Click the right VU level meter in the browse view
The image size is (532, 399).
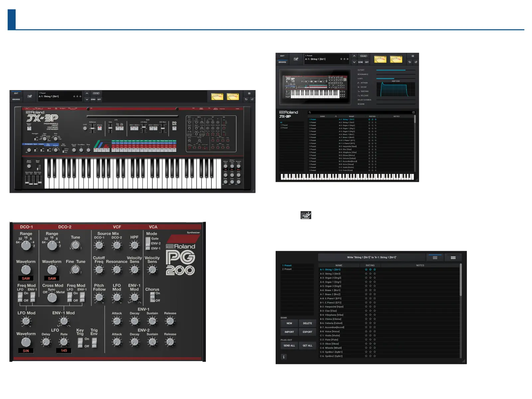[x=396, y=60]
